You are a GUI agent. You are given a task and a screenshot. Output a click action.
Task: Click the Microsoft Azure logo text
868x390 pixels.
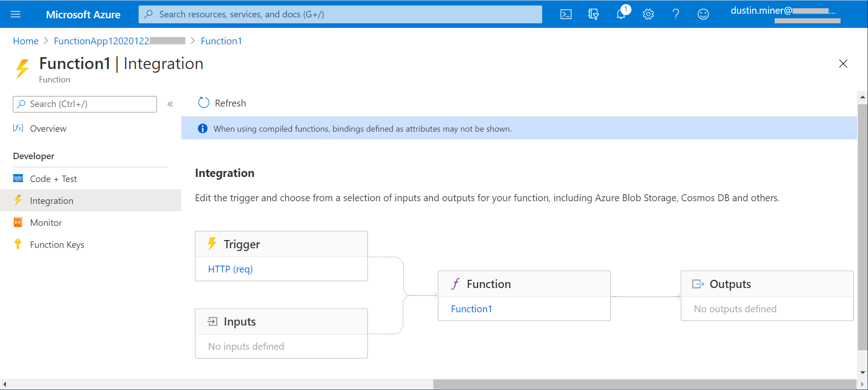tap(83, 15)
